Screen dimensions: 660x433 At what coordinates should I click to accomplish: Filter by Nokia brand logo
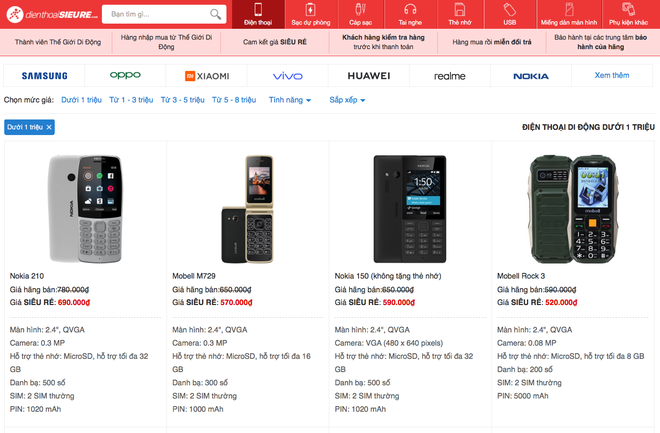click(x=531, y=76)
